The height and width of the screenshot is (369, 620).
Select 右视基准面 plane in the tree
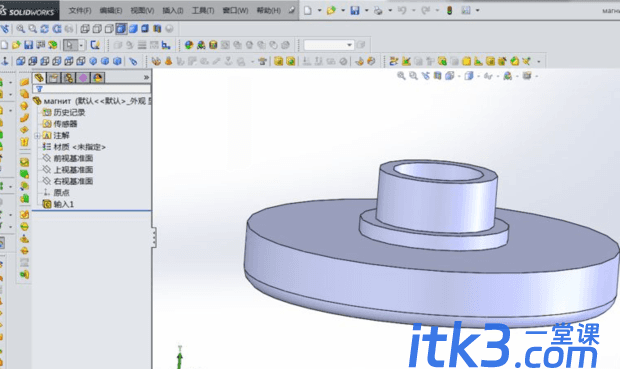tap(68, 182)
